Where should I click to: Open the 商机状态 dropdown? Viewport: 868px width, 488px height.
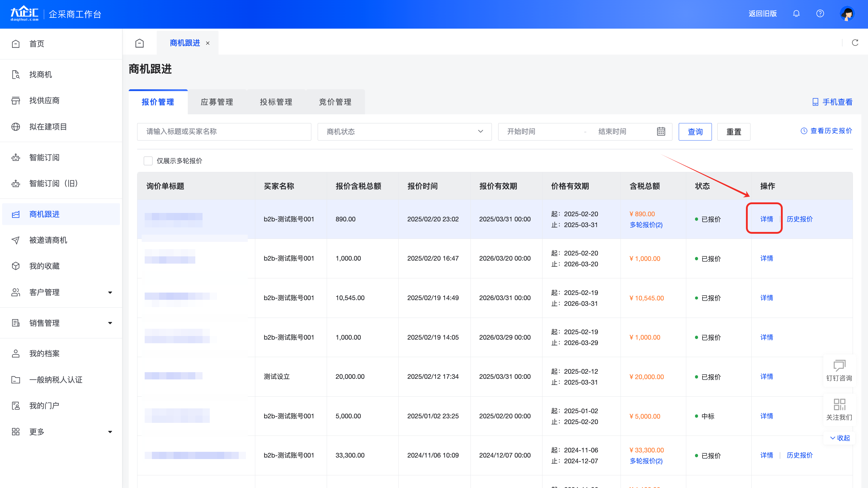click(404, 132)
